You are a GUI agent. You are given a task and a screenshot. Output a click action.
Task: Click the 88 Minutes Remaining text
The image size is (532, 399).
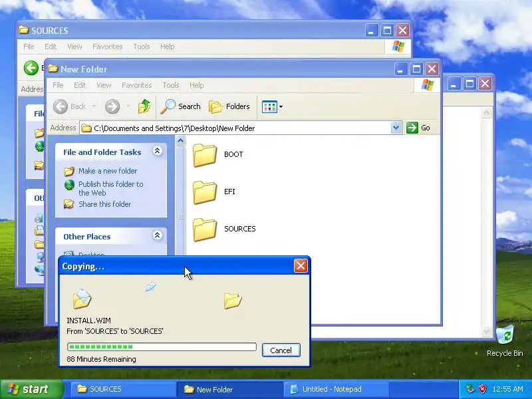102,359
